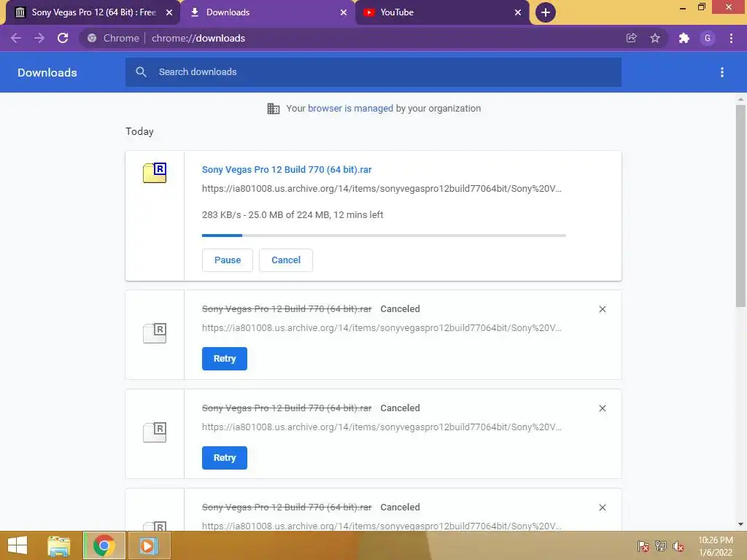Switch to the Sony Vegas Pro 12 tab
This screenshot has height=560, width=747.
tap(93, 12)
